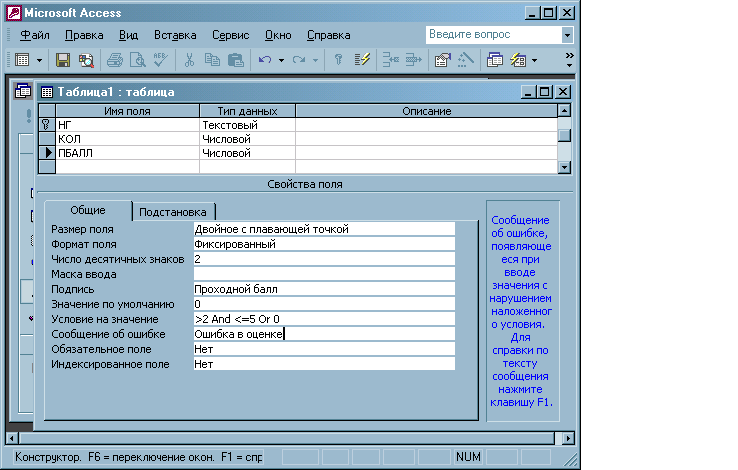Click the Подпись field 'Проходной балл'

pos(324,289)
